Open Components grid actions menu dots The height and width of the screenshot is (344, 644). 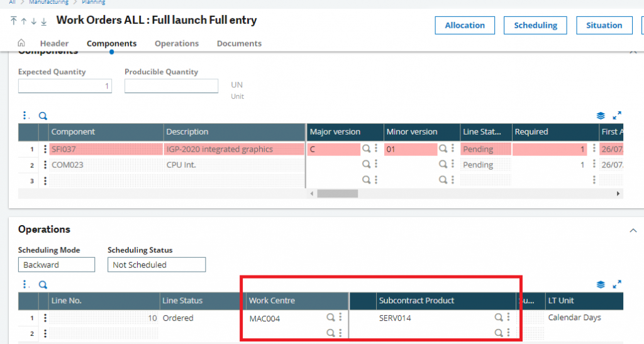(x=25, y=115)
